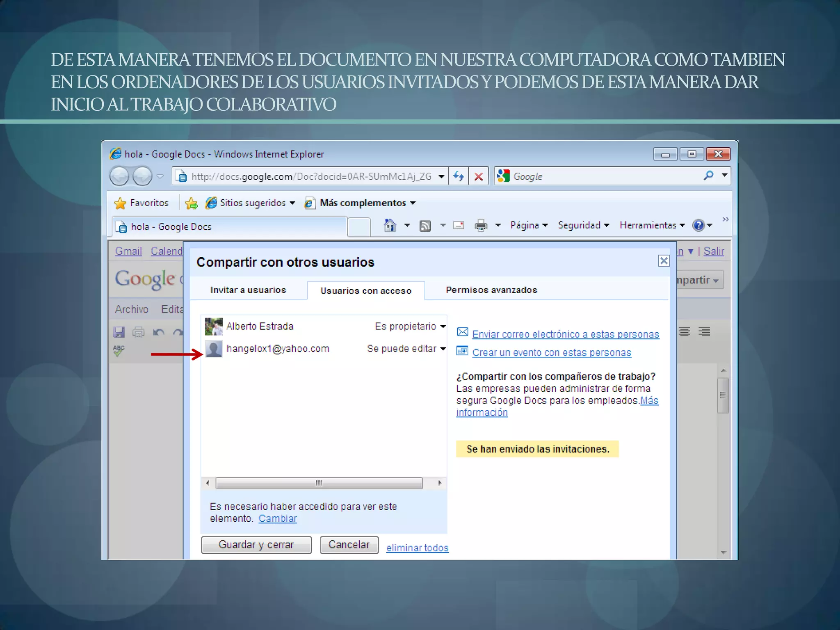Click the page scroll down arrow
Viewport: 840px width, 630px height.
coord(723,553)
